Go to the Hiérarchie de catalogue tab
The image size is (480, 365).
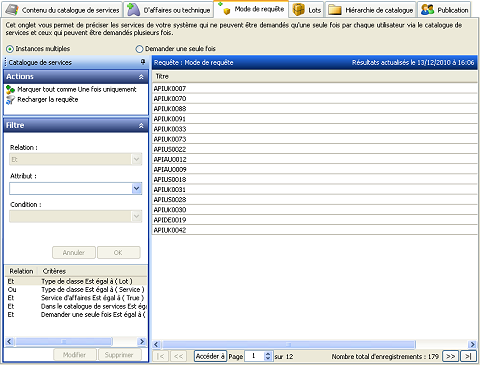click(371, 10)
